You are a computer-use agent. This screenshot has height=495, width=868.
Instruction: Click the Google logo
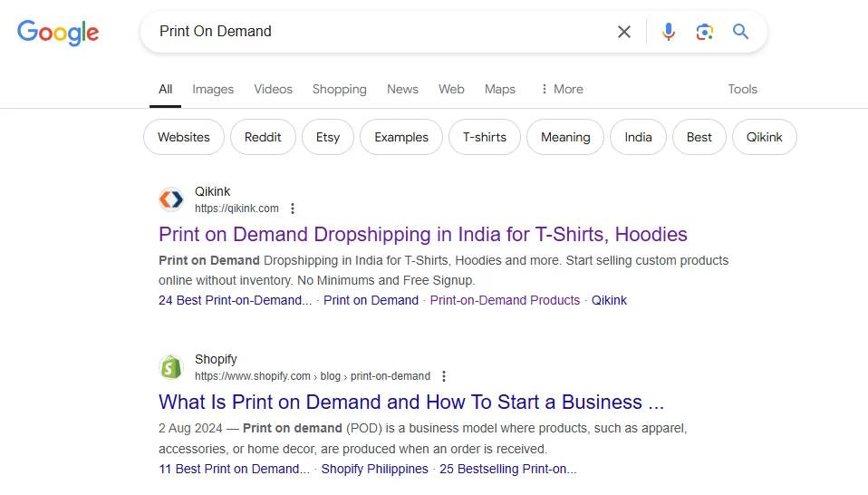pos(58,32)
